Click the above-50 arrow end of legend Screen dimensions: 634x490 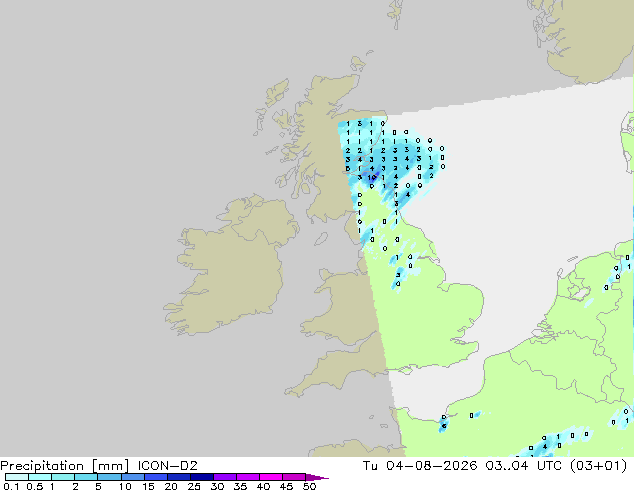click(316, 477)
